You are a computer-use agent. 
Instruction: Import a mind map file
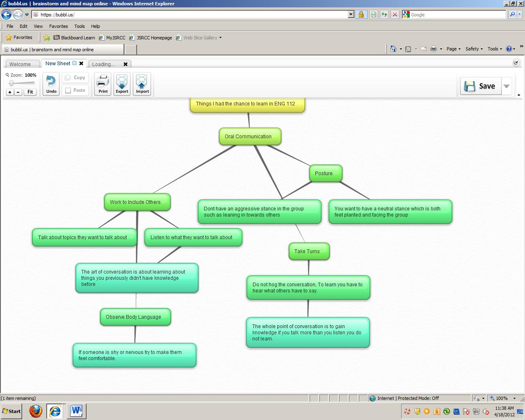142,84
